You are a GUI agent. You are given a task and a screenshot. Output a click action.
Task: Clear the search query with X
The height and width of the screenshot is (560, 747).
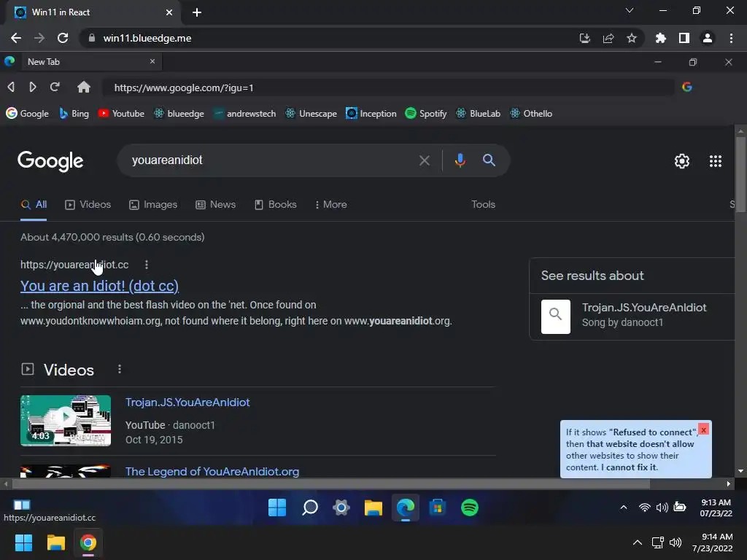424,160
